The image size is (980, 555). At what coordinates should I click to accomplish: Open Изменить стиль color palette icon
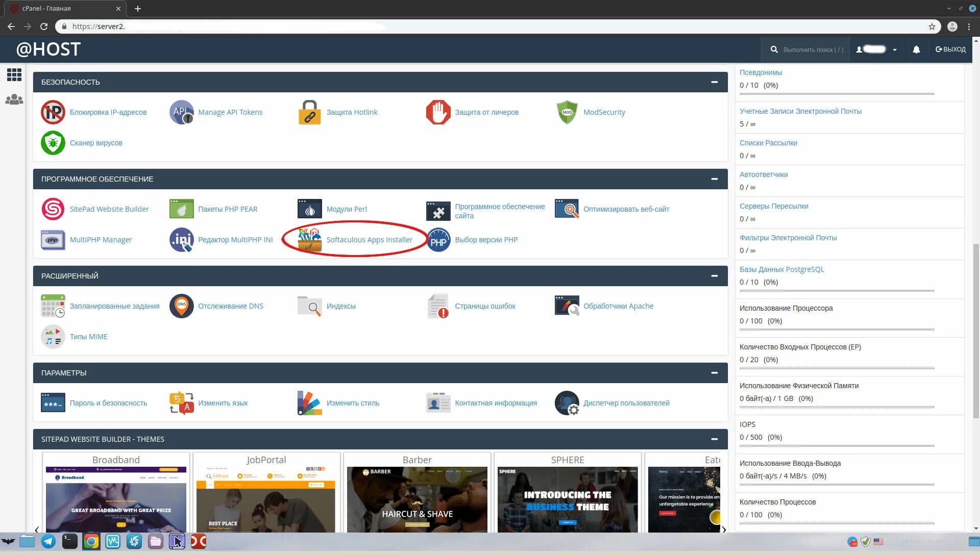point(309,403)
